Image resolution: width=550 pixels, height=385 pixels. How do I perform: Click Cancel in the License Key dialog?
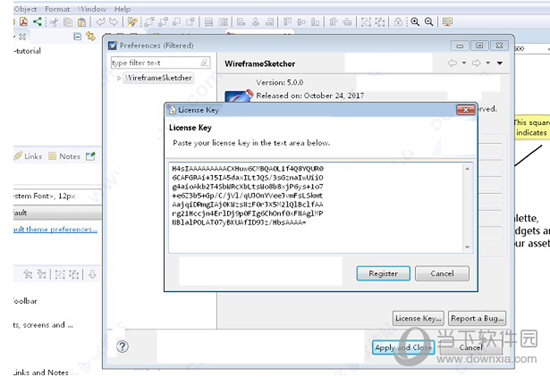pyautogui.click(x=442, y=273)
